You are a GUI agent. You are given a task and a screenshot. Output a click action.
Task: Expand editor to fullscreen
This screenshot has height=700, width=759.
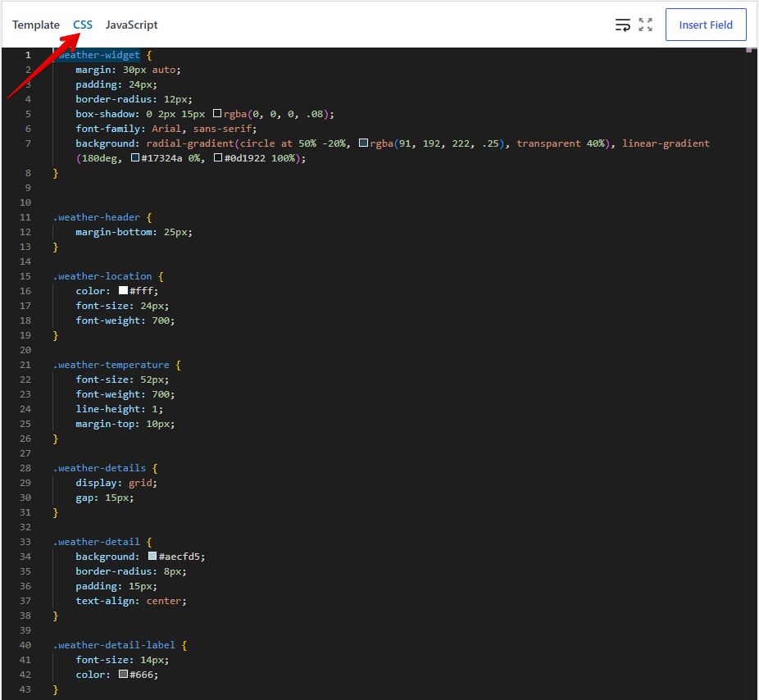pos(645,25)
